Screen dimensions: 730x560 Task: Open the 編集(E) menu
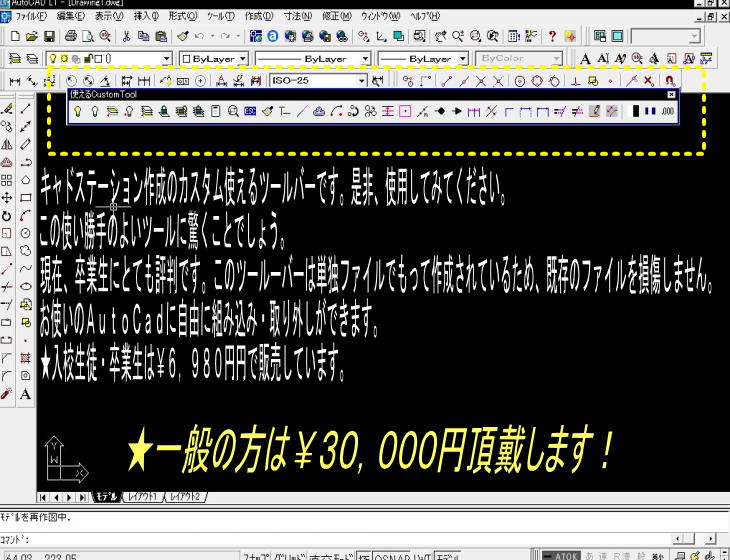point(70,16)
